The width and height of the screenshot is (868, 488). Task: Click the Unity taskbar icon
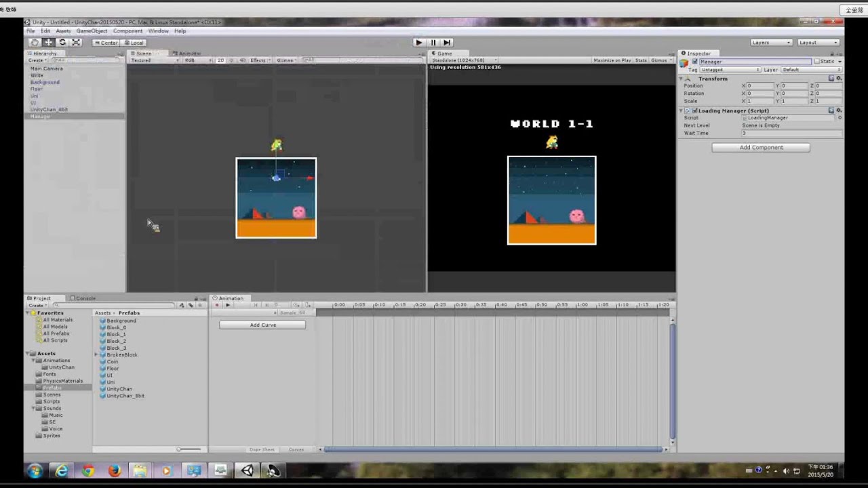coord(247,470)
